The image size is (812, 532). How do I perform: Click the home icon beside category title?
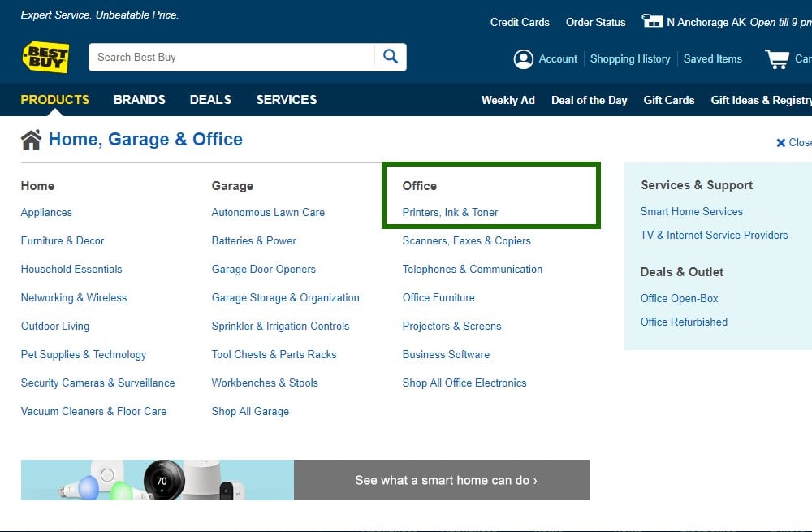pyautogui.click(x=31, y=141)
